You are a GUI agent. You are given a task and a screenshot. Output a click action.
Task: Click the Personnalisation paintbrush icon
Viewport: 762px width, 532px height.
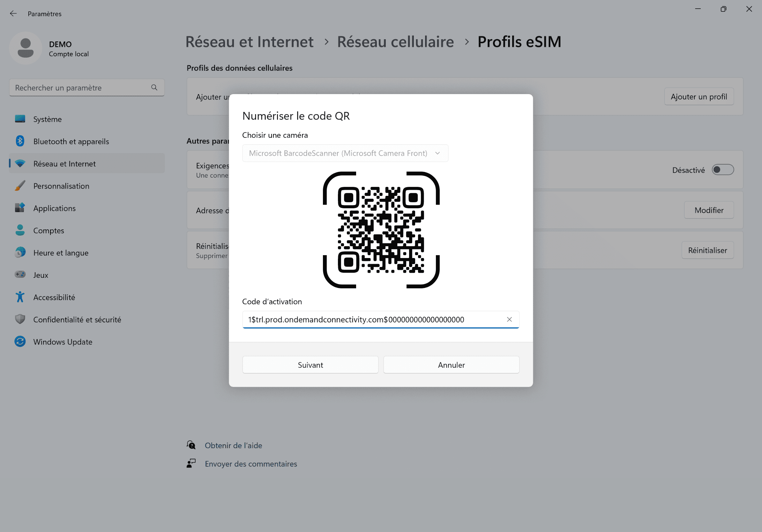pyautogui.click(x=20, y=186)
